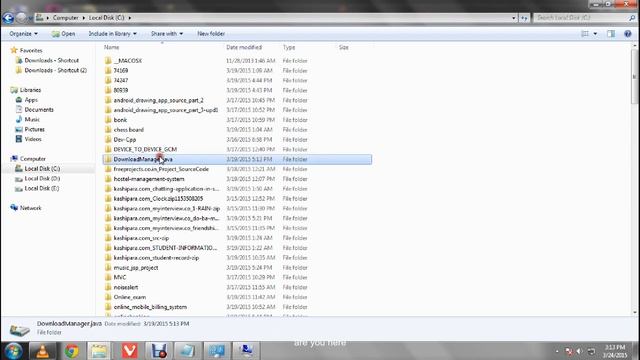The height and width of the screenshot is (360, 640).
Task: Select android_drawing_app_source_part_2 folder
Action: (x=158, y=100)
